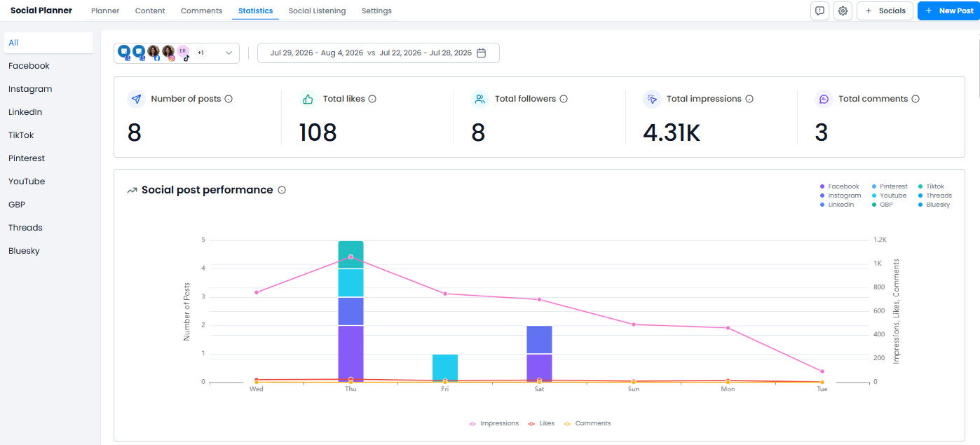Click the 108 total likes value
This screenshot has height=445, width=980.
pyautogui.click(x=318, y=132)
